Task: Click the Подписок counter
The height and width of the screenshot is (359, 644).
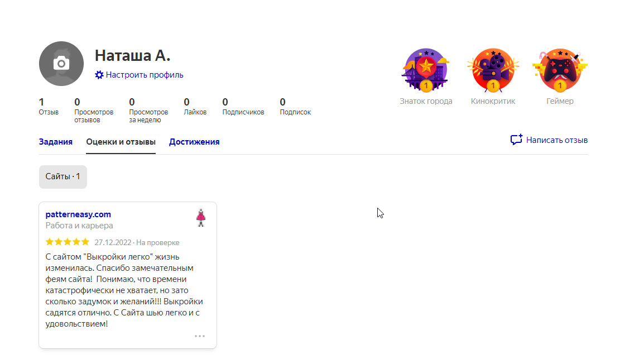Action: [x=295, y=107]
